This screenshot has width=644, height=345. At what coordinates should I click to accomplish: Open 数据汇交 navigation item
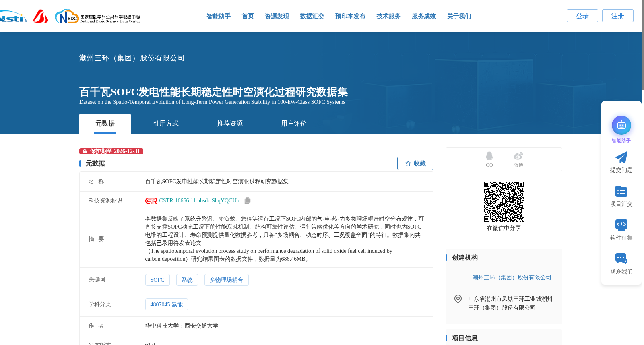pos(312,16)
